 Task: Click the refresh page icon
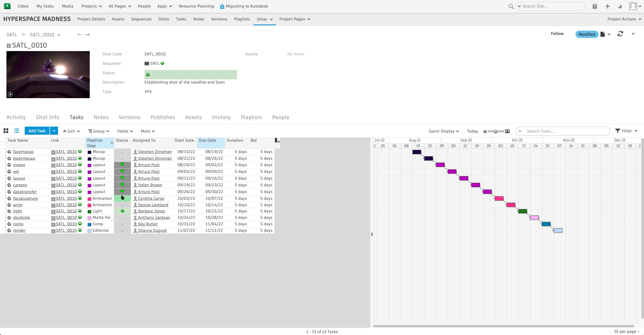tap(620, 34)
